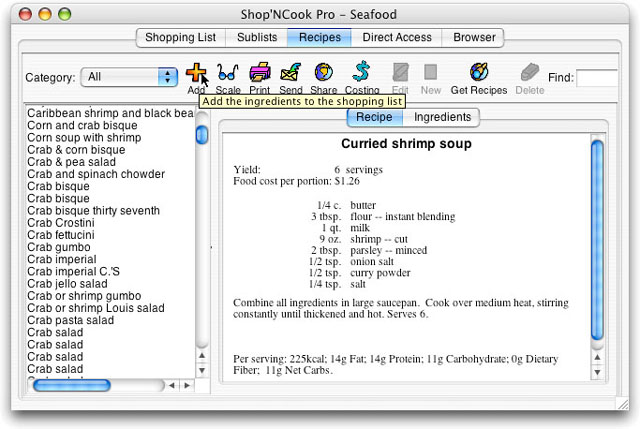
Task: Click the Print recipe printer icon
Action: (260, 73)
